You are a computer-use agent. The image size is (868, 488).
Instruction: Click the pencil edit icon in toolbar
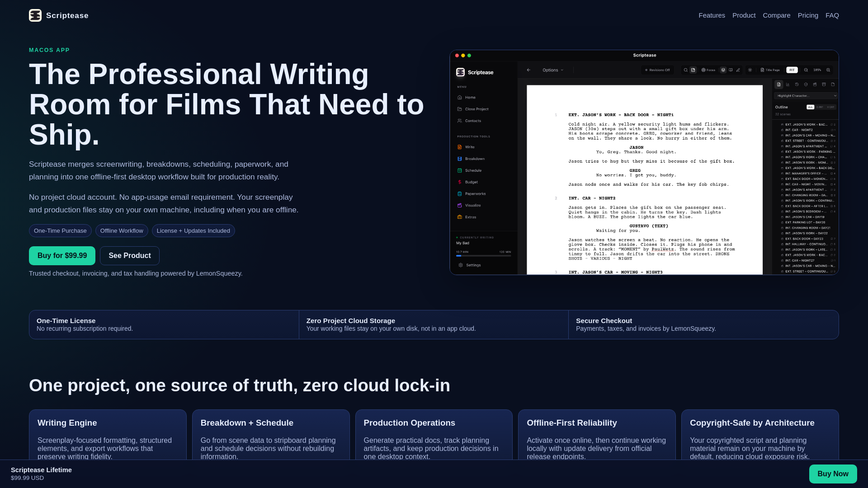(738, 70)
